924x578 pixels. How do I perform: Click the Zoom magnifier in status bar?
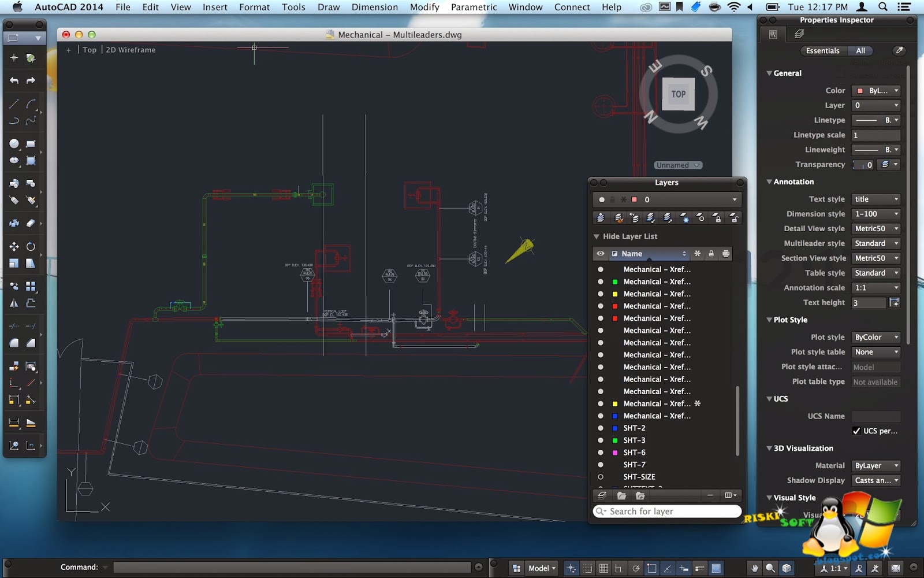pyautogui.click(x=770, y=568)
